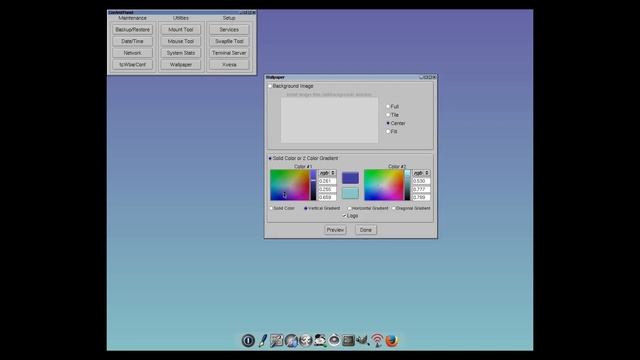Click the Preview button

[x=335, y=230]
